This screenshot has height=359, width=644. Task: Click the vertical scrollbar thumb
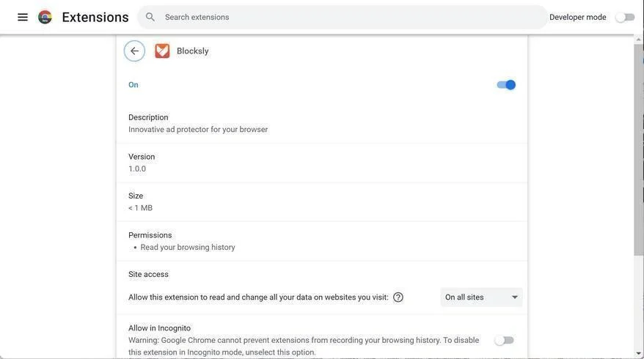point(638,149)
